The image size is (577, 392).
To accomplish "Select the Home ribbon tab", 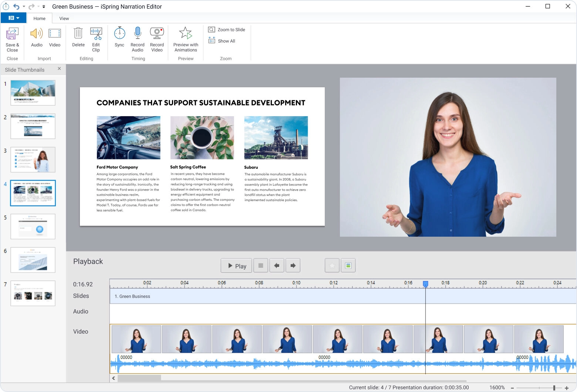I will coord(39,18).
